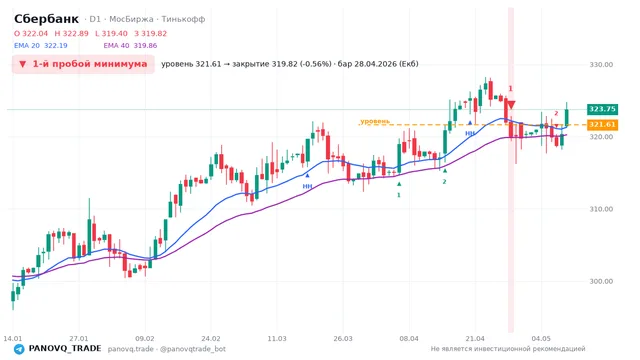Click the 21.04 date label
Viewport: 640px width, 360px height.
pos(475,338)
